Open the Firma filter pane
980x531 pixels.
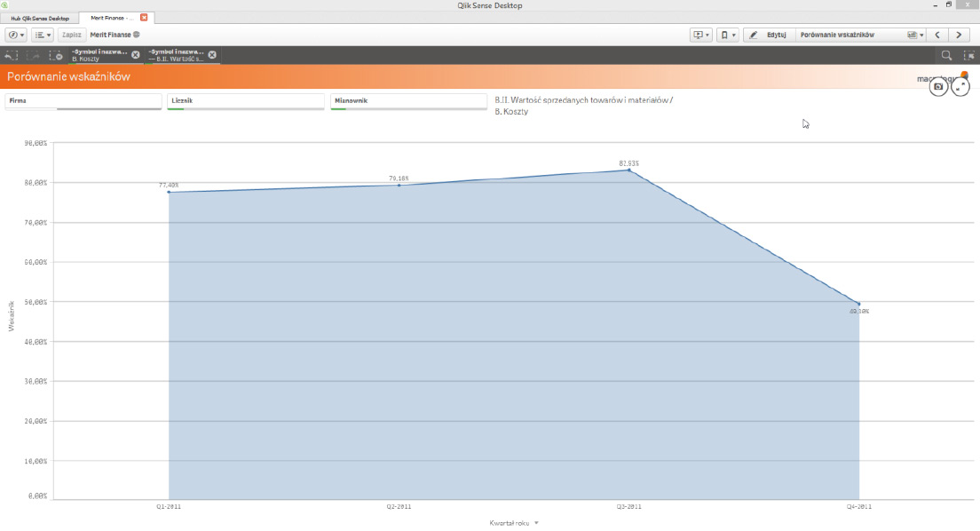83,101
